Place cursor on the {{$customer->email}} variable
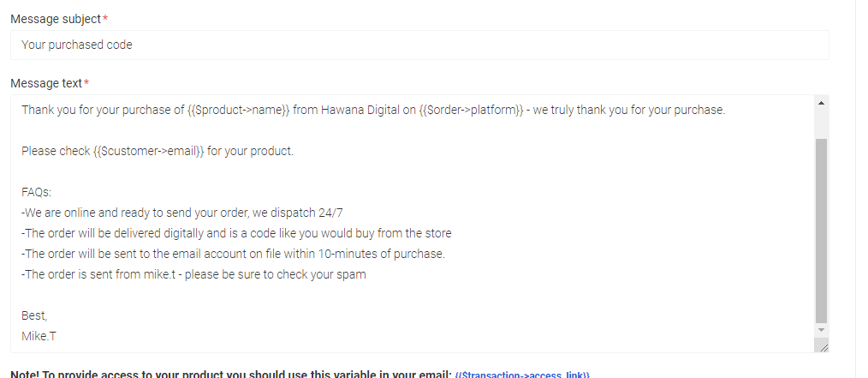868x378 pixels. 149,151
